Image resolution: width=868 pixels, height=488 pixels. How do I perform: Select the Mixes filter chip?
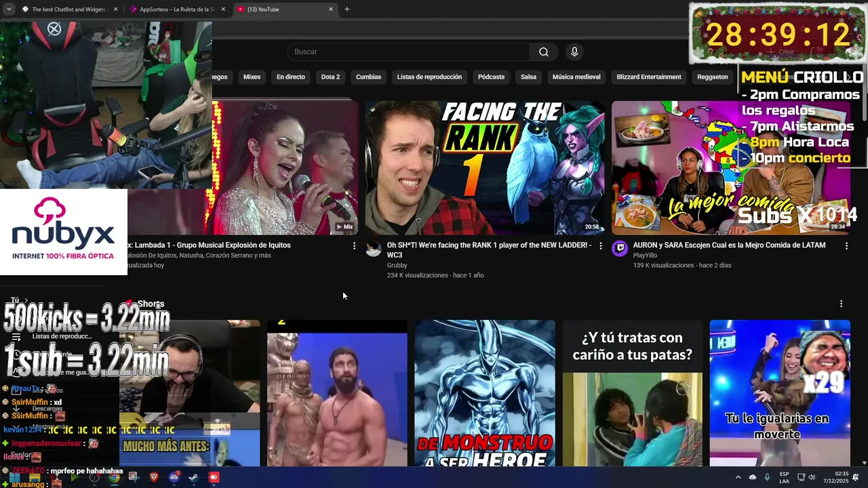[252, 77]
